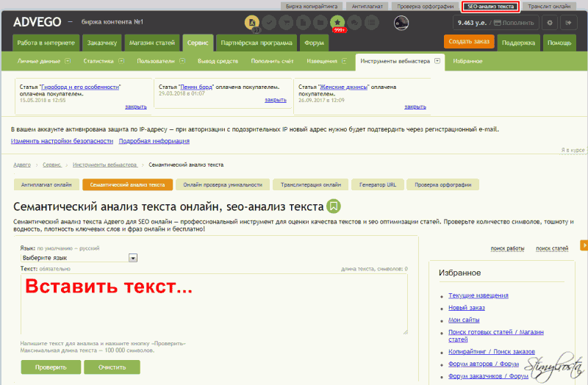Open Вывод средств submenu item
The image size is (588, 385).
click(x=218, y=61)
